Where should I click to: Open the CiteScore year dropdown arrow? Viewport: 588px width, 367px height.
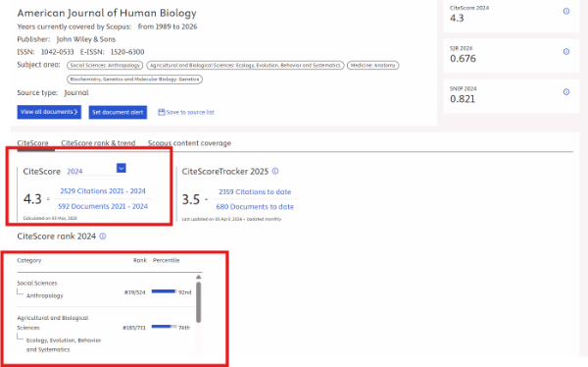coord(122,168)
